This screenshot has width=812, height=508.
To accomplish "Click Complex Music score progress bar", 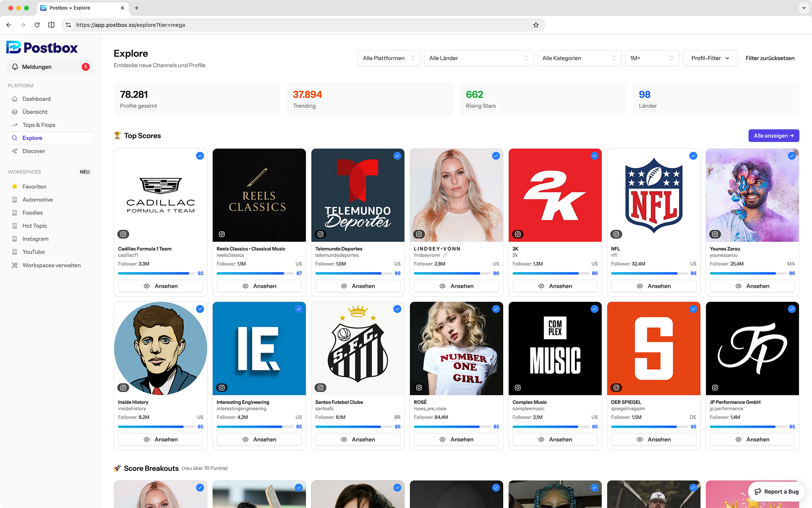I will pyautogui.click(x=551, y=427).
